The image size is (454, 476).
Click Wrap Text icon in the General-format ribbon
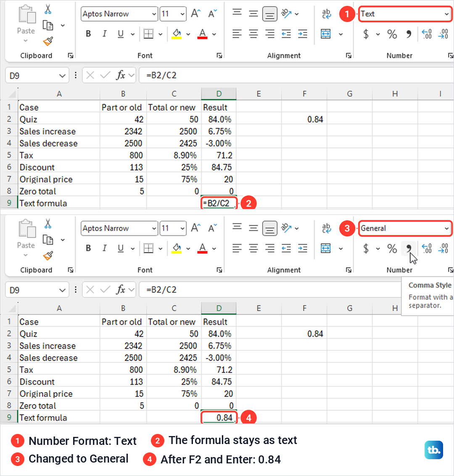pos(326,228)
